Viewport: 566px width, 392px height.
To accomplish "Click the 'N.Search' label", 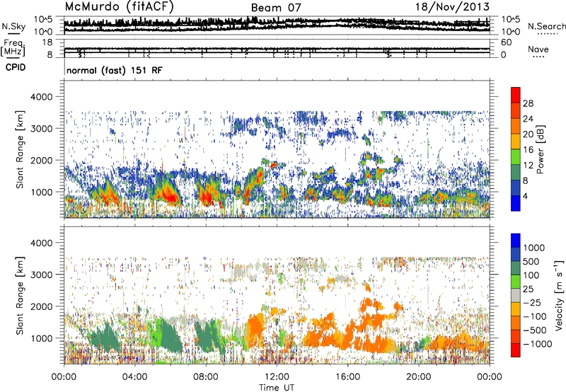I will (x=546, y=26).
